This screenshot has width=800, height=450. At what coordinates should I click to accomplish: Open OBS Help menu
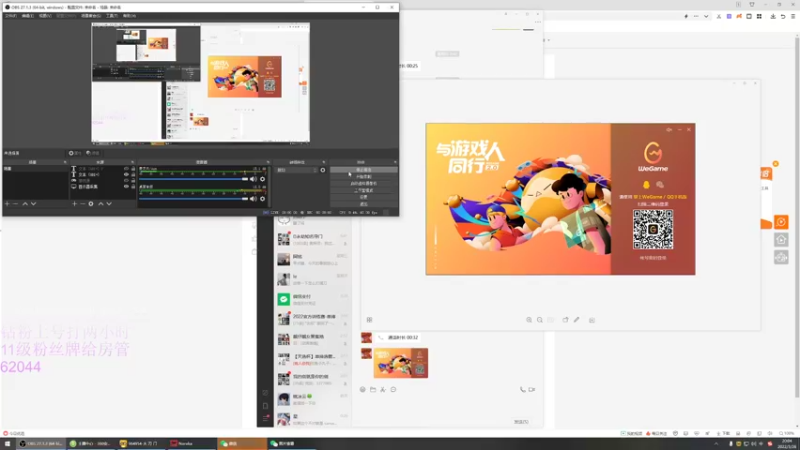pos(129,16)
